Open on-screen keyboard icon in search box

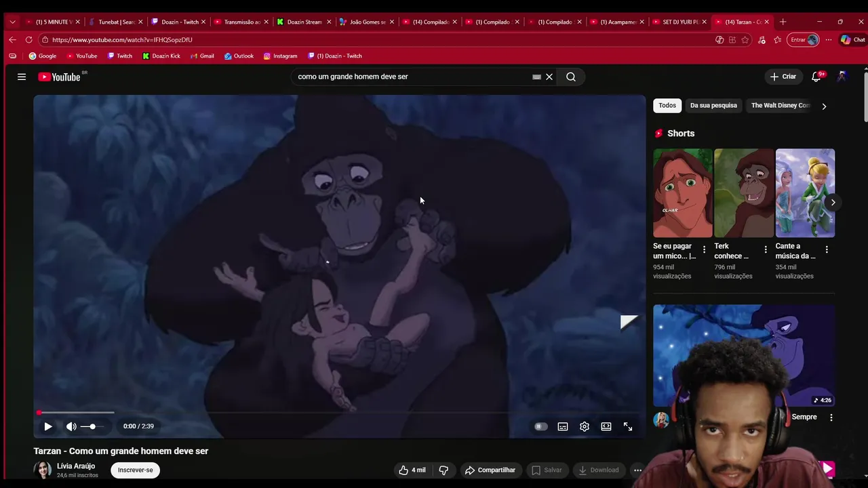536,77
